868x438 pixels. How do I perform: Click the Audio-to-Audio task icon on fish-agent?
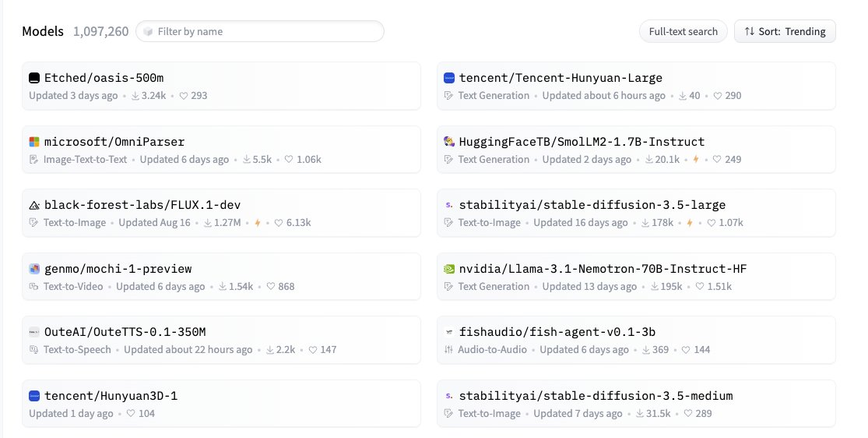pyautogui.click(x=448, y=350)
